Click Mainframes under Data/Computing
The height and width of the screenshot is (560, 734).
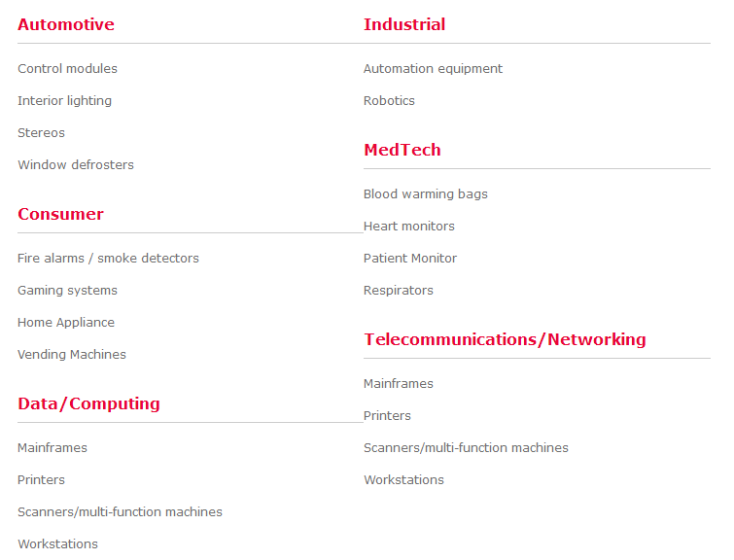pyautogui.click(x=52, y=447)
